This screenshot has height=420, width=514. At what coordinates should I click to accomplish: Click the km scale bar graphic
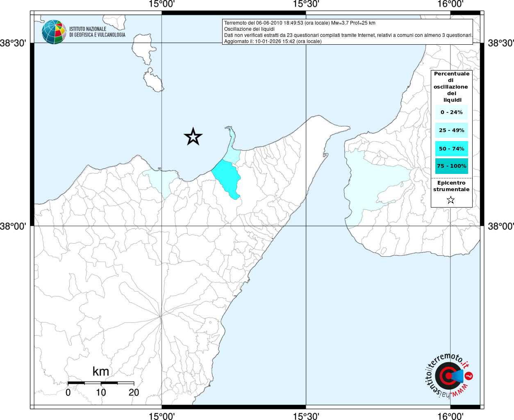click(x=101, y=383)
